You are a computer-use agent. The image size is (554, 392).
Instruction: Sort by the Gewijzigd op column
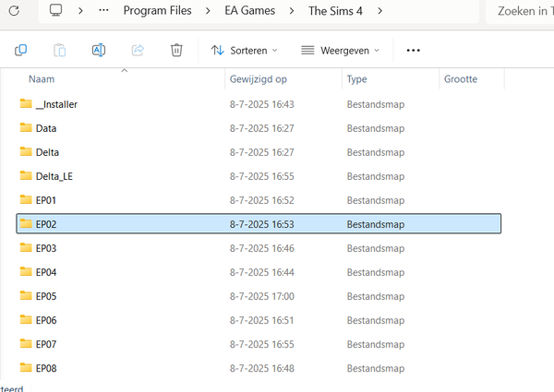click(x=259, y=79)
